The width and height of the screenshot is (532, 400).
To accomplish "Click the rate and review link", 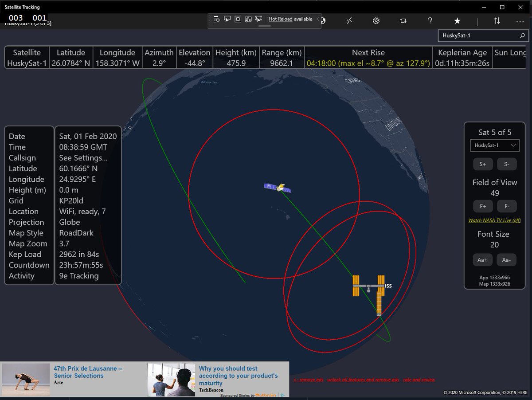I will [x=419, y=380].
